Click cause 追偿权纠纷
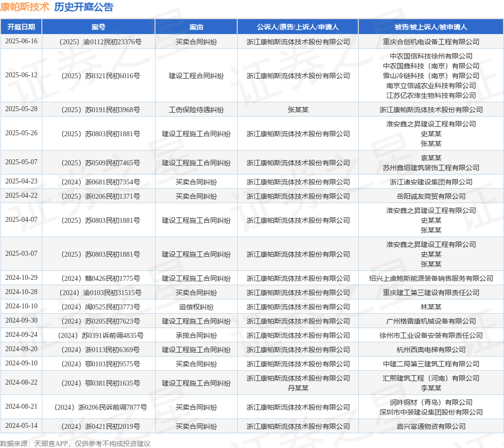The width and height of the screenshot is (504, 448). click(196, 307)
